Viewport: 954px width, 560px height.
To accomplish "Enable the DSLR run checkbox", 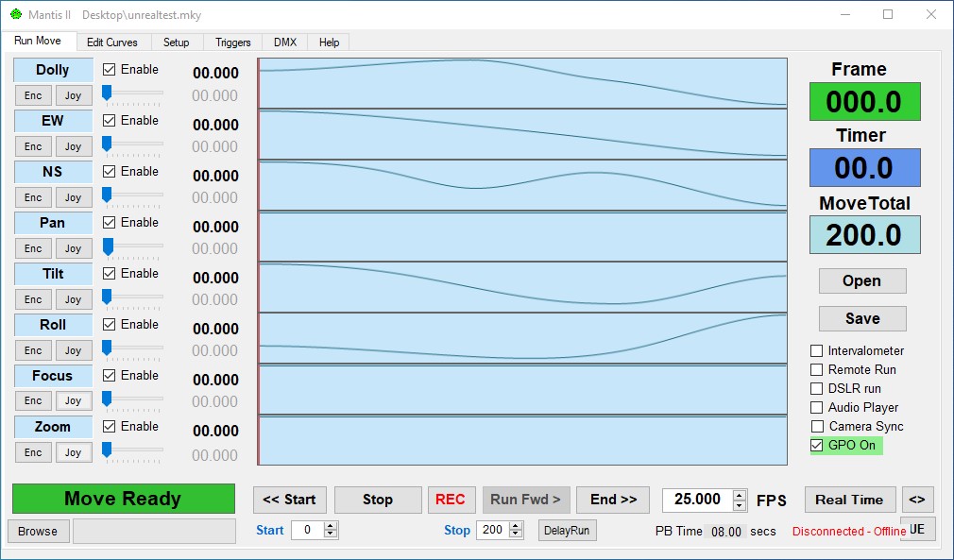I will [x=815, y=388].
